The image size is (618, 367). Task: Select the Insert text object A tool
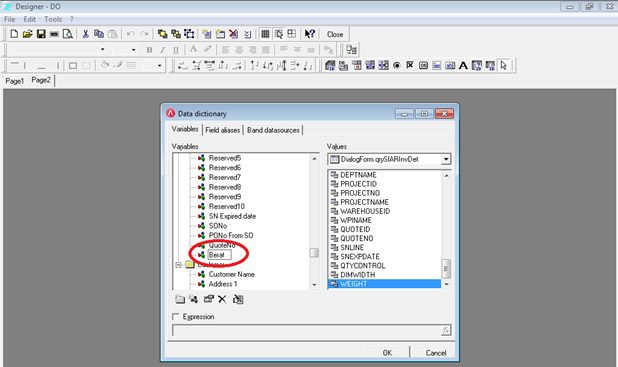coord(463,65)
